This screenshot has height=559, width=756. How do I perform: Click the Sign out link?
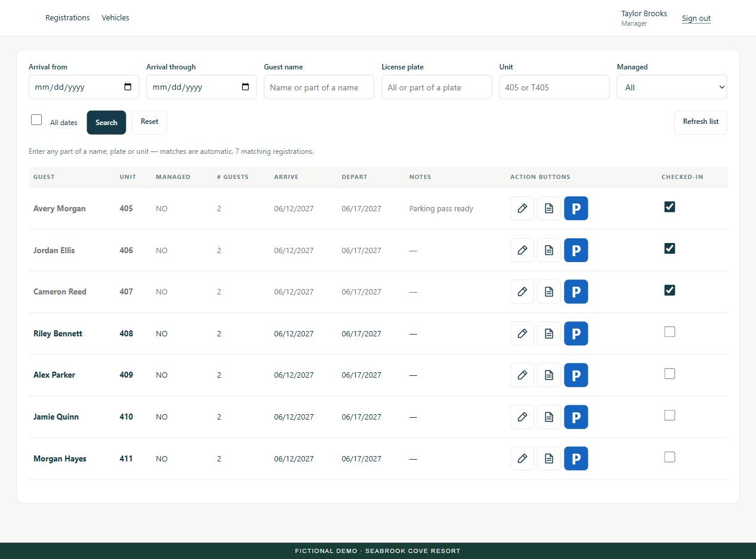[x=696, y=19]
